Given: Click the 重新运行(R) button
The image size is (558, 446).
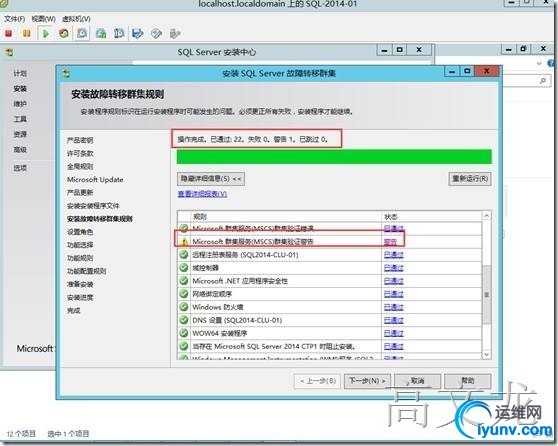Looking at the screenshot, I should [x=470, y=179].
